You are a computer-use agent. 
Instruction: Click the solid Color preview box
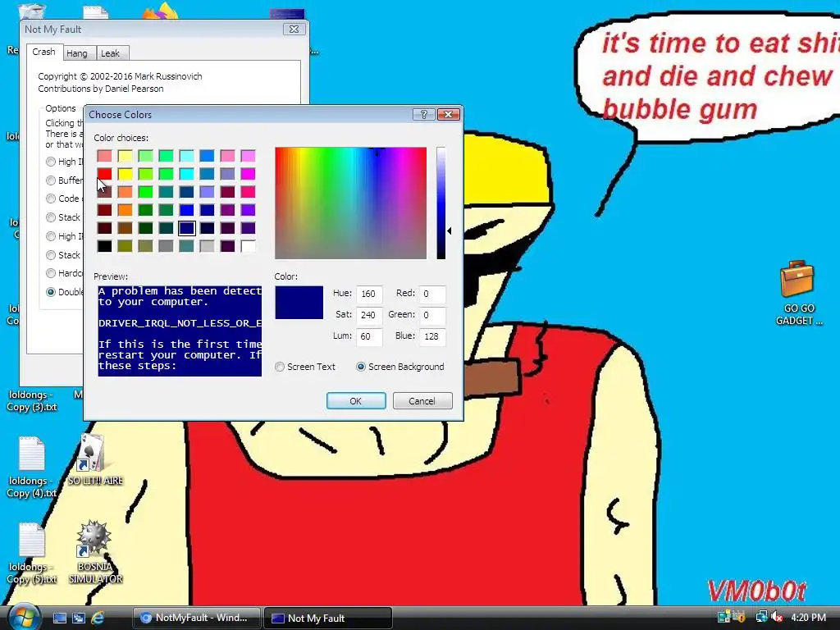click(299, 303)
